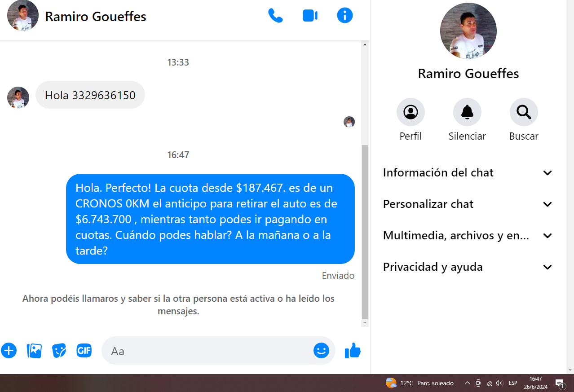Mute the conversation with Silenciar bell

point(467,112)
